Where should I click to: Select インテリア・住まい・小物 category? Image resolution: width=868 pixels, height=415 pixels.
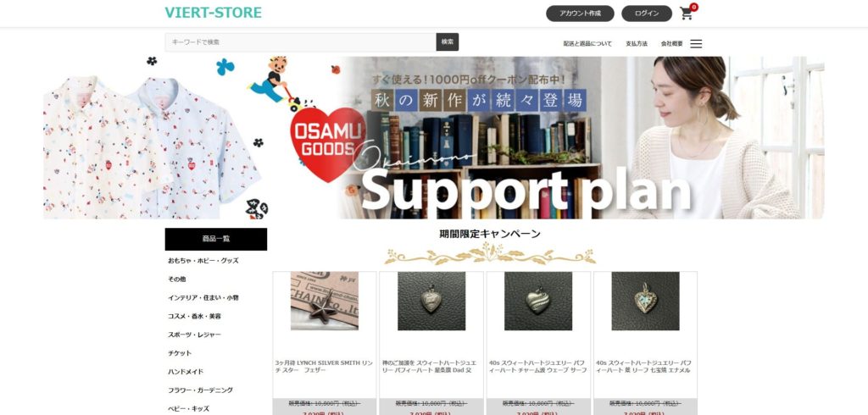click(203, 297)
